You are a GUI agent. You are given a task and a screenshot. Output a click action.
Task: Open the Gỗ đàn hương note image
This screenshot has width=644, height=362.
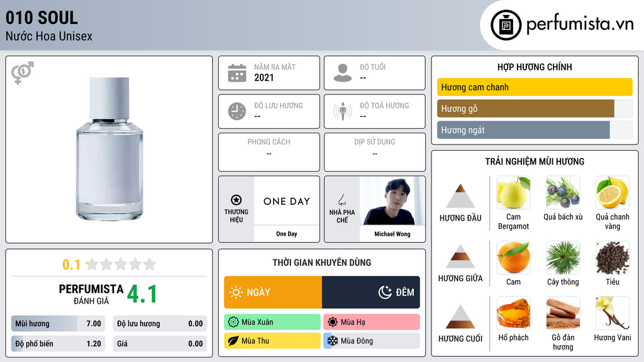[x=563, y=313]
